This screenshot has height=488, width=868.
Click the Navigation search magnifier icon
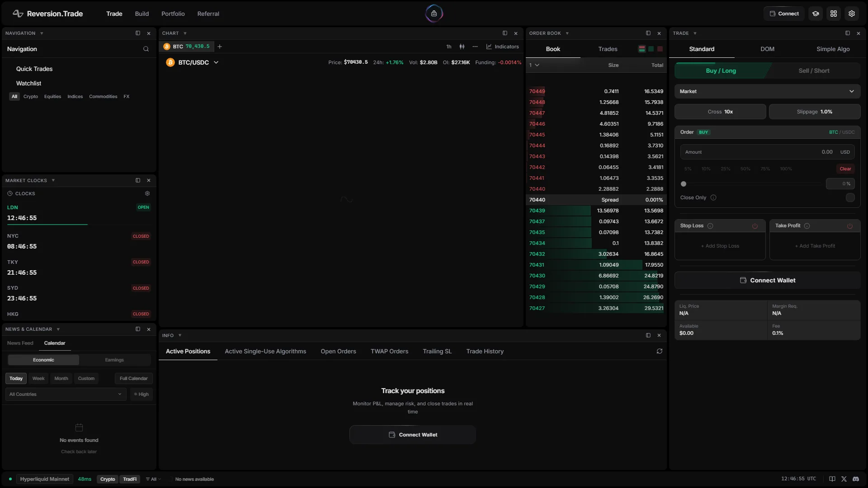[146, 49]
